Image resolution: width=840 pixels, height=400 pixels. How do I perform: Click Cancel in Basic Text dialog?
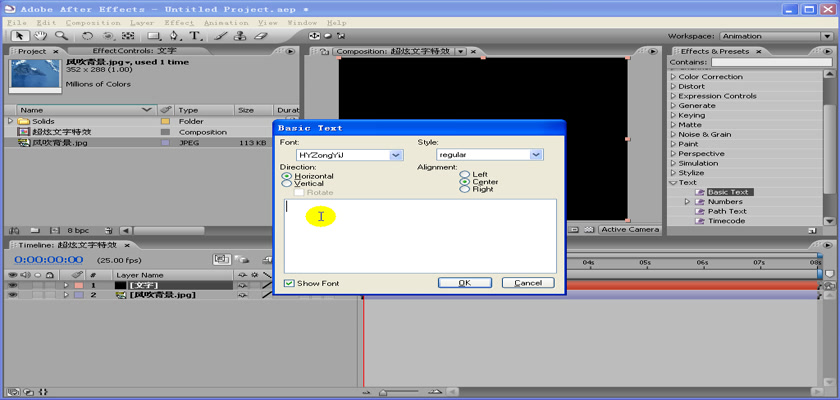528,283
